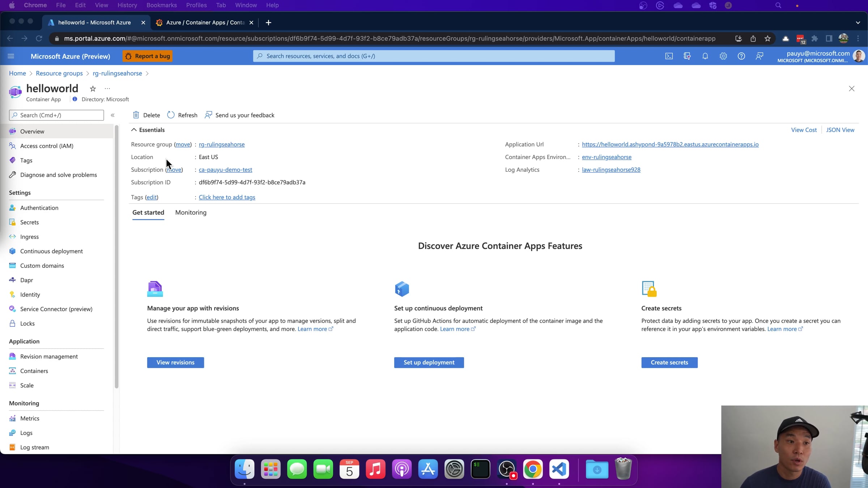Open the Chrome Profiles menu

tap(196, 5)
